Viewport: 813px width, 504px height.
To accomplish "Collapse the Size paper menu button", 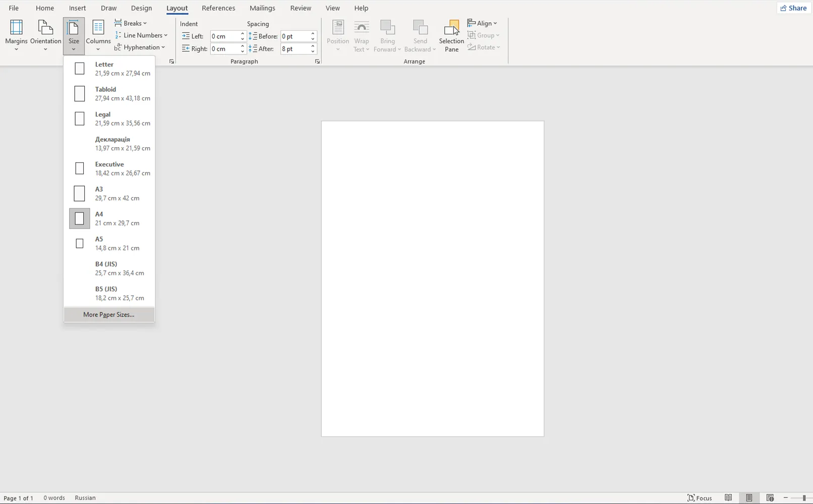I will 74,35.
